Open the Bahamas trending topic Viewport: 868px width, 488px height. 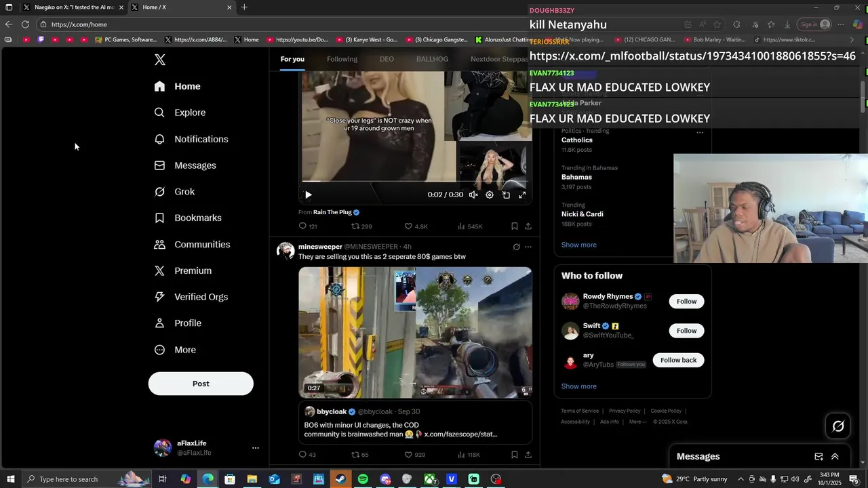point(576,177)
